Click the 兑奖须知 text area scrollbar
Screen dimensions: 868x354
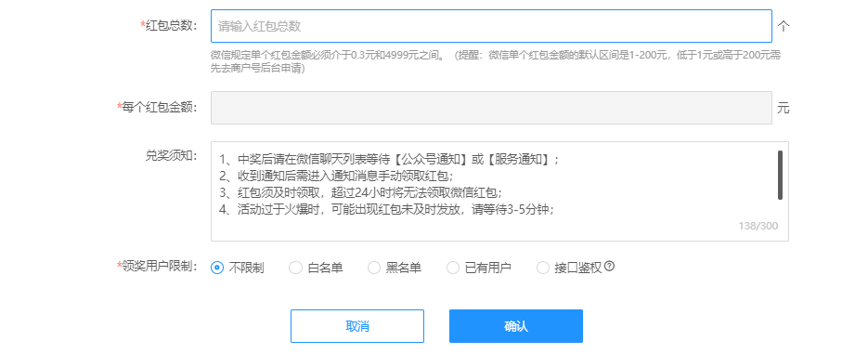pos(780,175)
